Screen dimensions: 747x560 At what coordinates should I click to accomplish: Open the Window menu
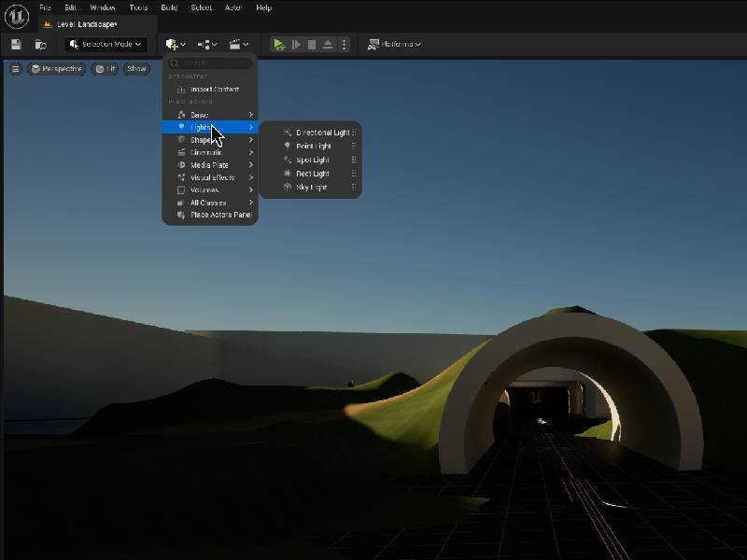[103, 7]
